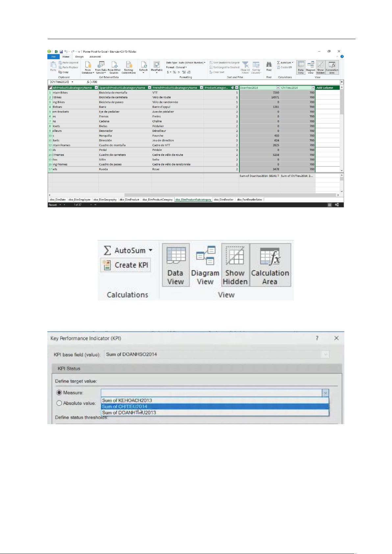Choose Sum of KEHOACH2013 from the list
The height and width of the screenshot is (554, 392).
(x=127, y=400)
